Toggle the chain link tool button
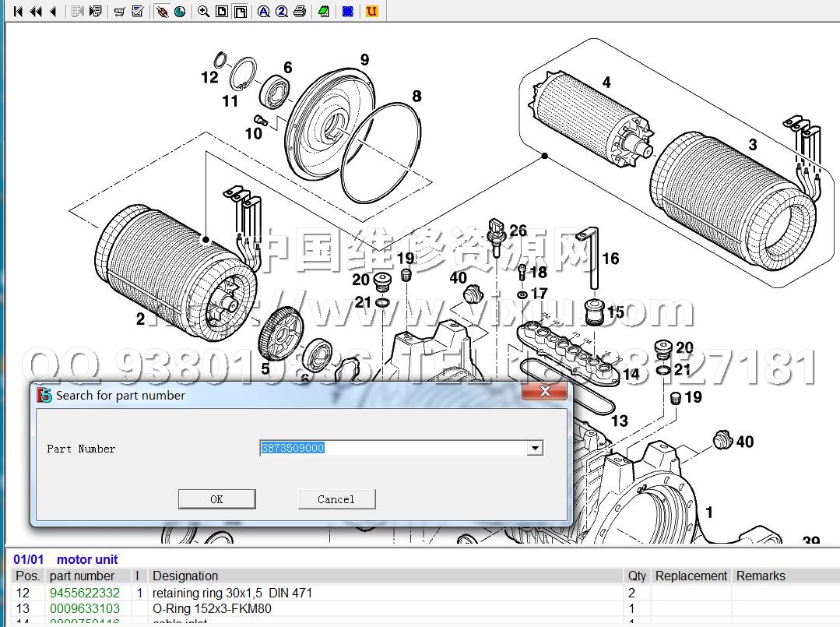 click(x=161, y=11)
